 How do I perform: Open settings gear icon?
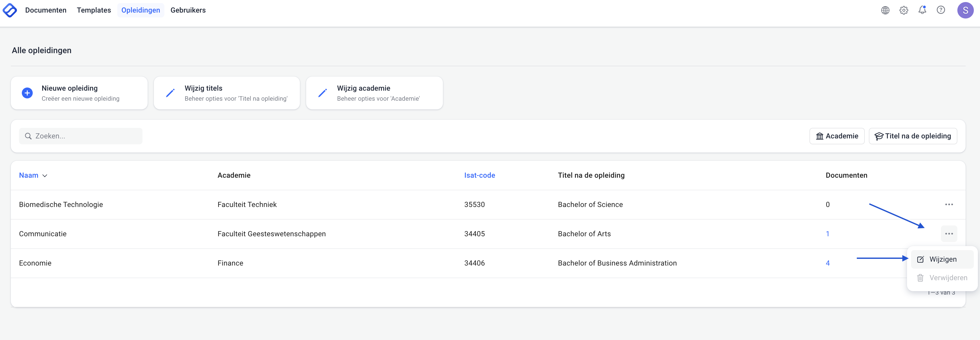(904, 10)
